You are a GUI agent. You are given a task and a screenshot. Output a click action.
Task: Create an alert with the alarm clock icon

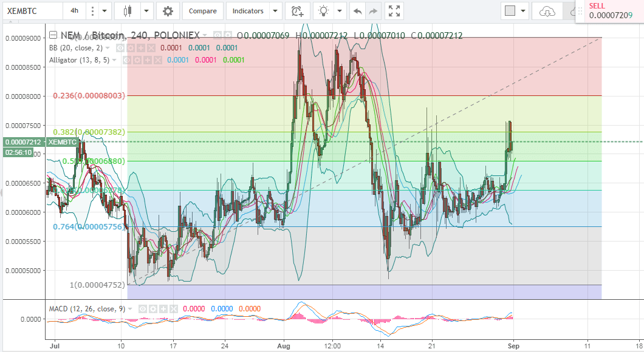click(297, 11)
